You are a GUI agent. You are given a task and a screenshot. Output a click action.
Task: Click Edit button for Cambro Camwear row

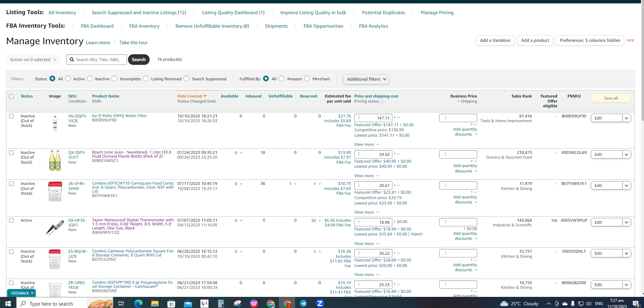(x=607, y=253)
